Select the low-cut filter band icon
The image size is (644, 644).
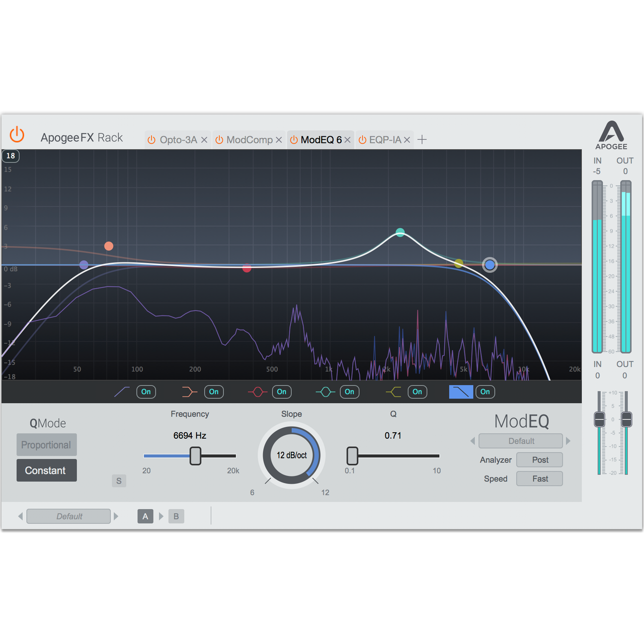pos(121,391)
